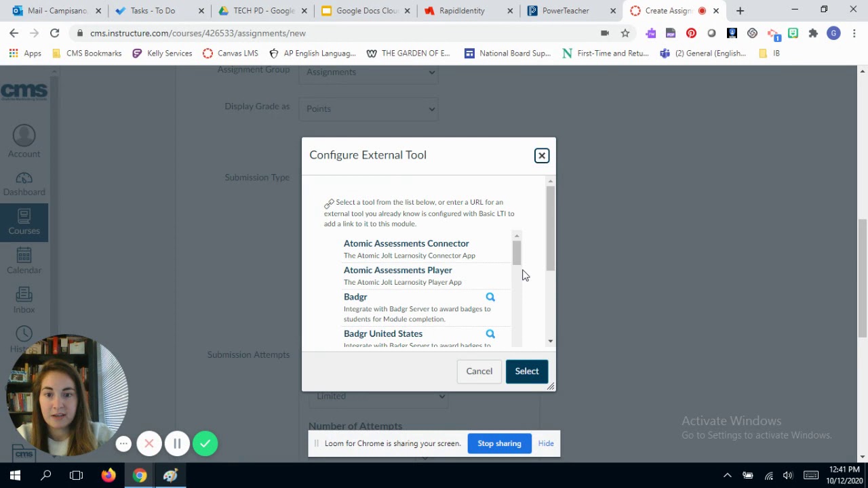
Task: Open Account in Canvas sidebar
Action: 24,142
